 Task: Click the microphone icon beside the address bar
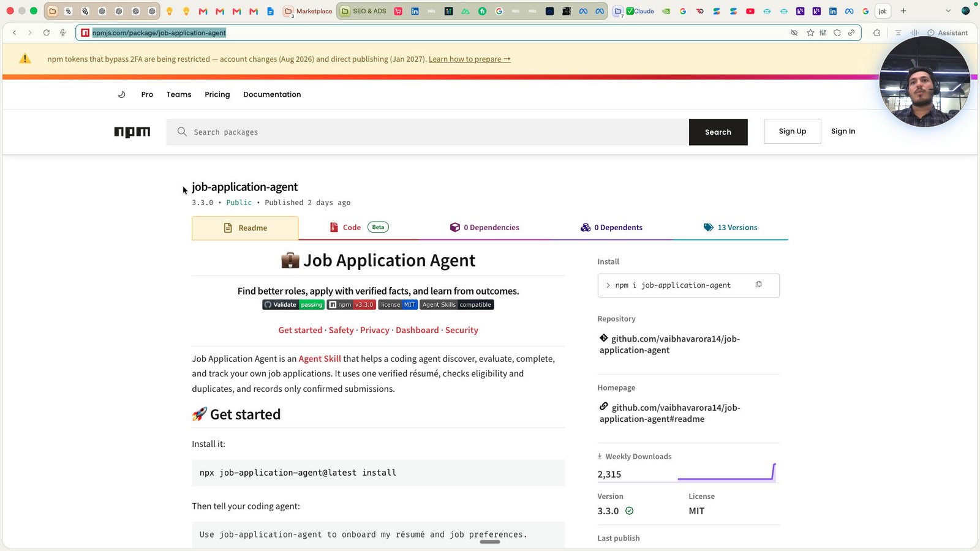tap(62, 33)
